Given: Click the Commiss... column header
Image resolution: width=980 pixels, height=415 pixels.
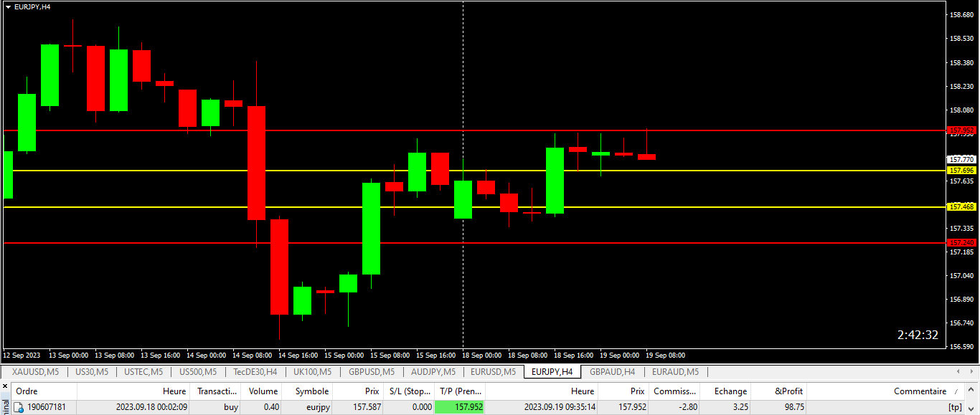Looking at the screenshot, I should (674, 391).
